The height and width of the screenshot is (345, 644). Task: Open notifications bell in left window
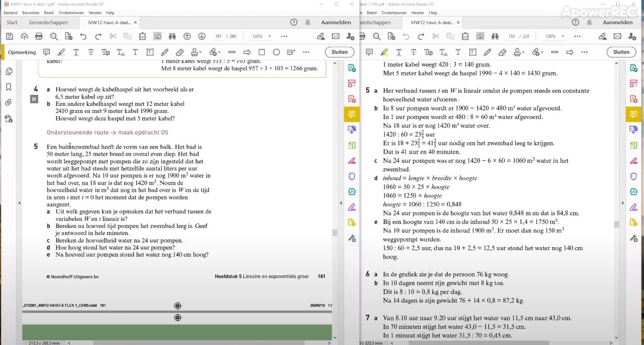tap(308, 22)
